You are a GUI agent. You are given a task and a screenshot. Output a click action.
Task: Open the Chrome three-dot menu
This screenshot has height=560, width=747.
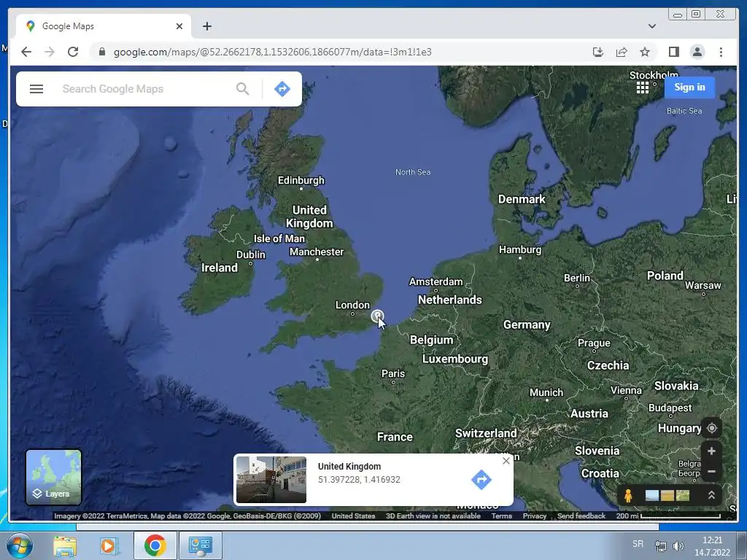tap(721, 52)
